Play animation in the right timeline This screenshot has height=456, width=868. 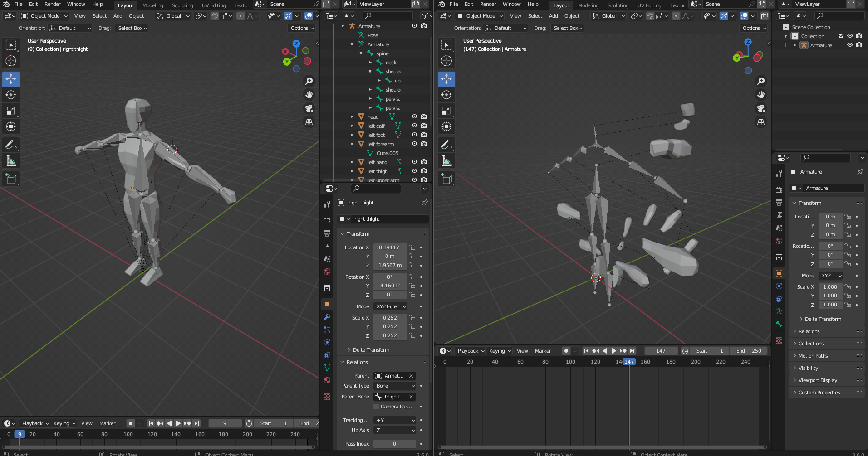pyautogui.click(x=613, y=351)
